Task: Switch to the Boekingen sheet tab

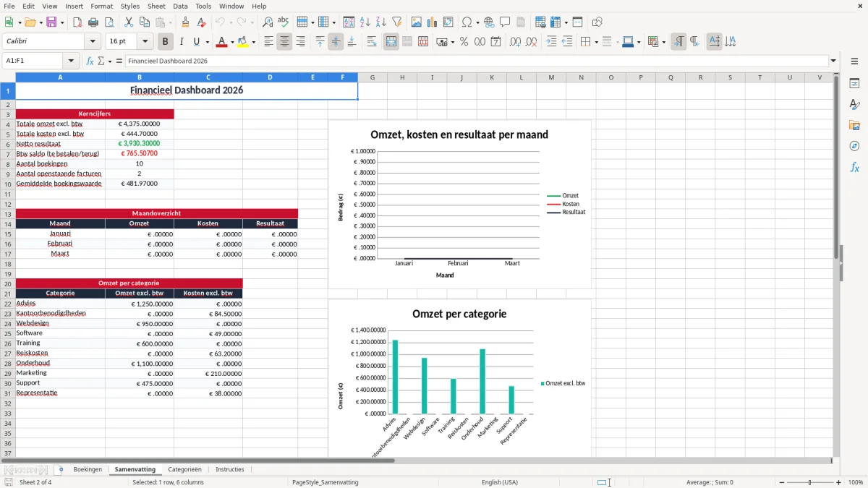Action: point(88,469)
